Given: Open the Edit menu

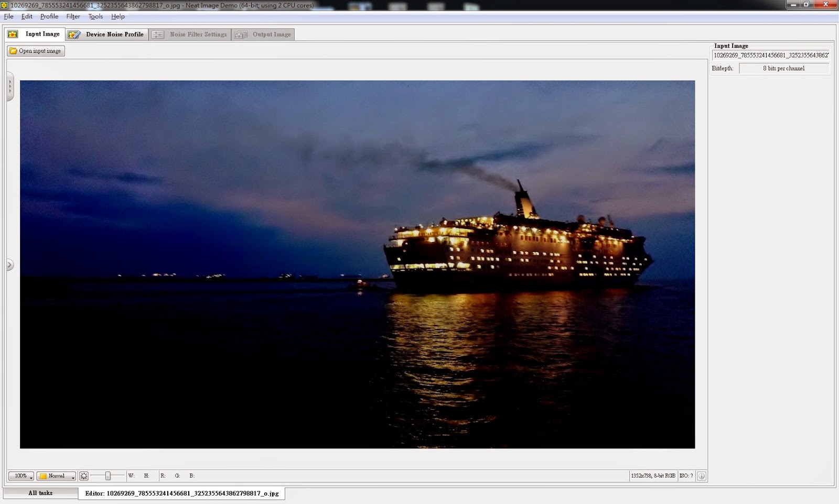Looking at the screenshot, I should pos(27,16).
